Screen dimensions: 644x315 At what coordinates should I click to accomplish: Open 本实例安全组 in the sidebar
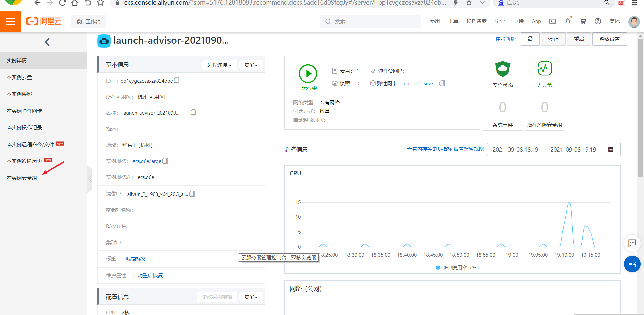click(44, 178)
